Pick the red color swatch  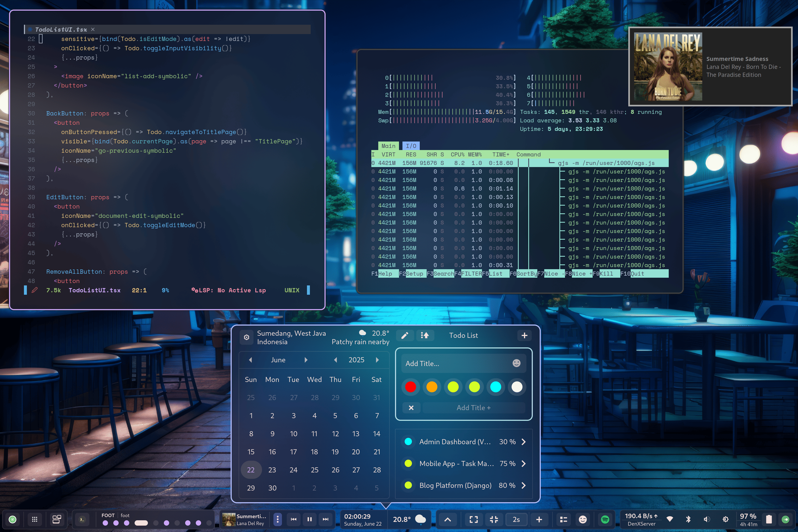[410, 387]
